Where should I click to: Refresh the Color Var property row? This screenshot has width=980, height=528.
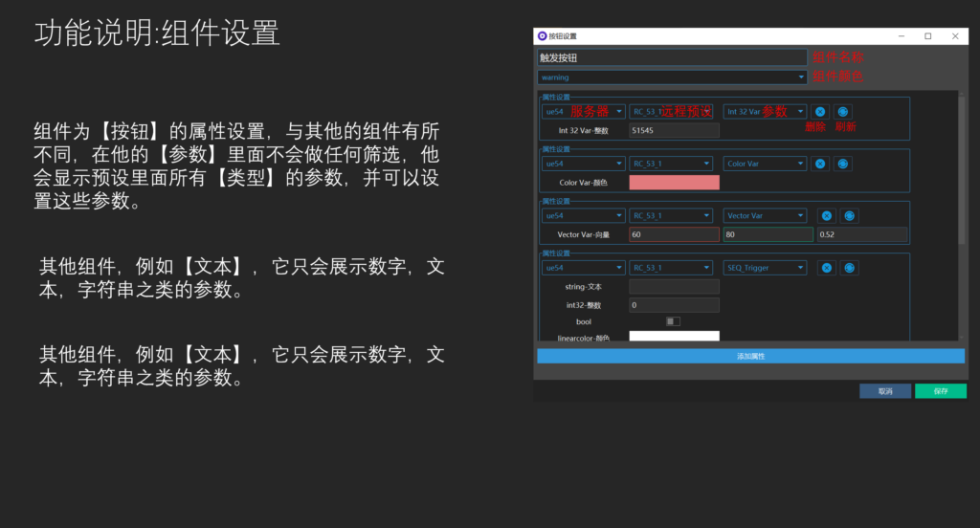(x=842, y=164)
